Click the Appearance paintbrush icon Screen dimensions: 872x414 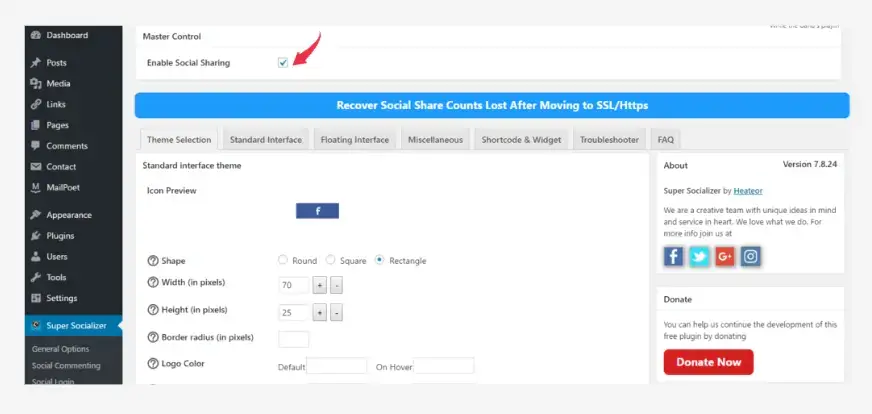tap(36, 215)
